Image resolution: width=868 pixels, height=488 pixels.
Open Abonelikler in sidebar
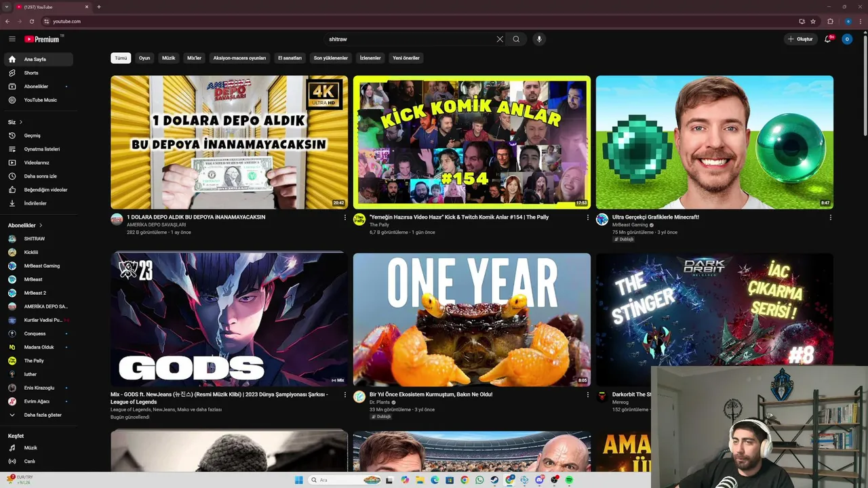pos(39,87)
